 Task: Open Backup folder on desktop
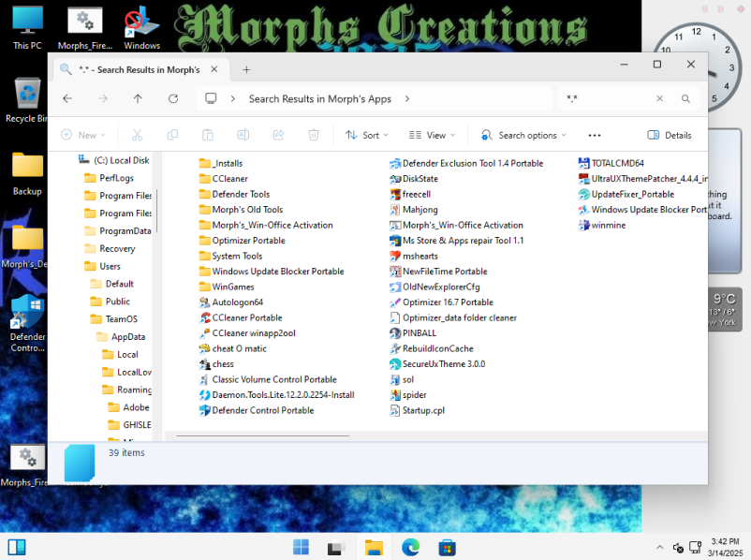pyautogui.click(x=27, y=174)
